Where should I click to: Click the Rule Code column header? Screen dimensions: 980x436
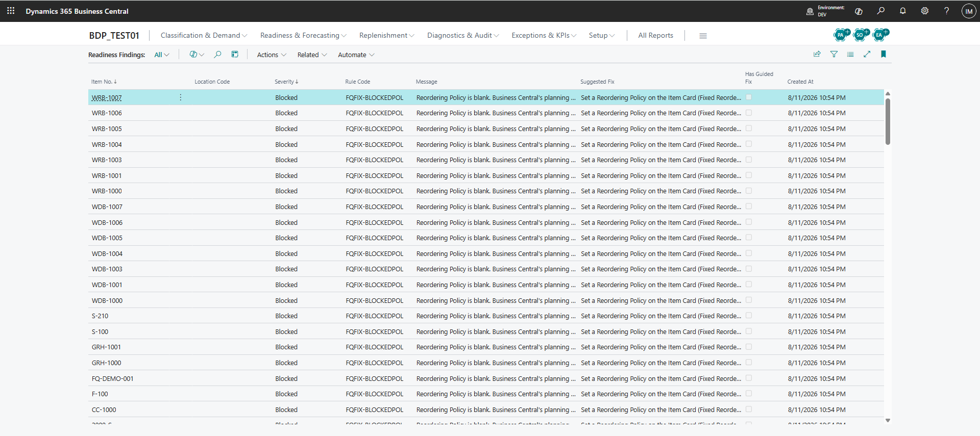[x=357, y=82]
